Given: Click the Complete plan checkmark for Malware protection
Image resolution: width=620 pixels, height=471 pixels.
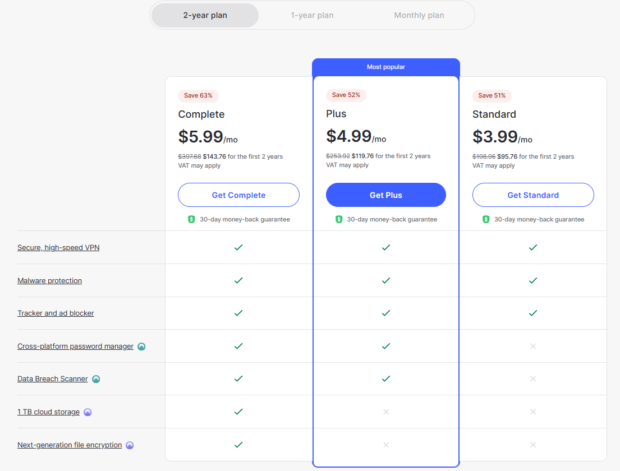Looking at the screenshot, I should 238,280.
